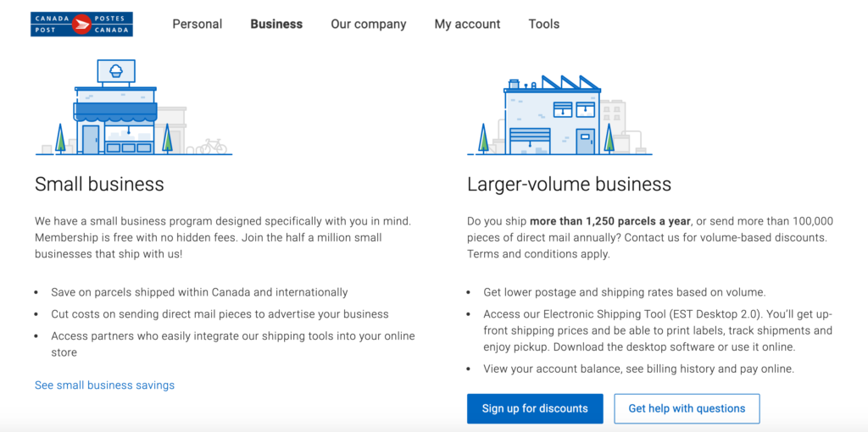Viewport: 868px width, 432px height.
Task: Click the Canada Post logo
Action: coord(81,24)
